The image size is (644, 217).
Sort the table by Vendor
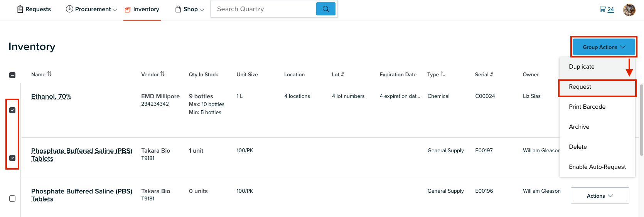pyautogui.click(x=153, y=74)
